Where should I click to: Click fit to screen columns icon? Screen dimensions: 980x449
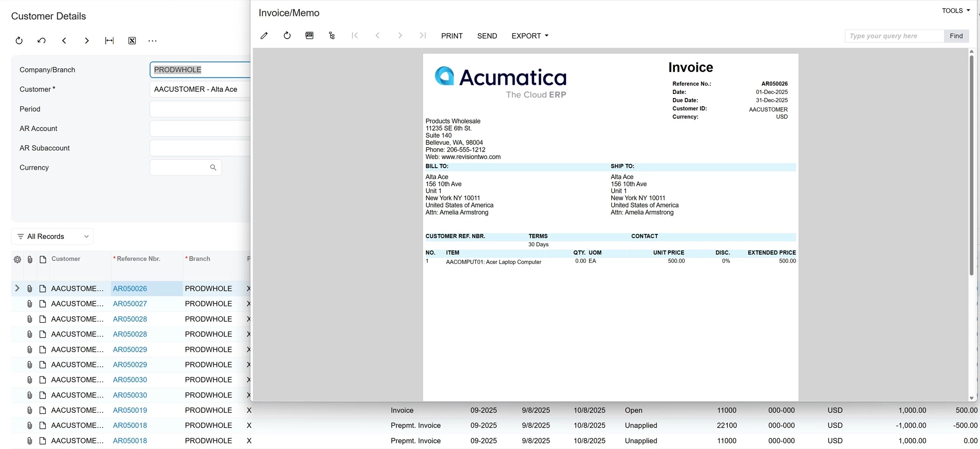click(x=109, y=40)
